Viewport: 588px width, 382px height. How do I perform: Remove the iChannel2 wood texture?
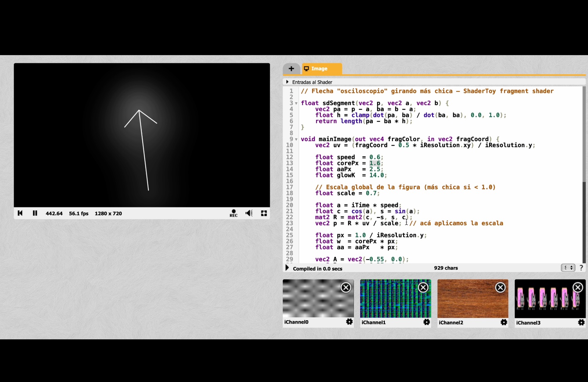[x=501, y=288]
